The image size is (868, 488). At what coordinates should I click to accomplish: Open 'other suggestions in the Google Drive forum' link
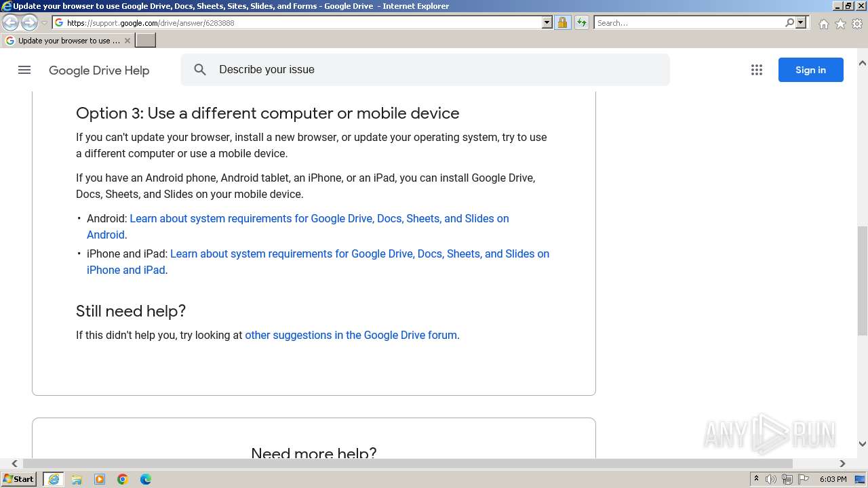click(x=351, y=335)
